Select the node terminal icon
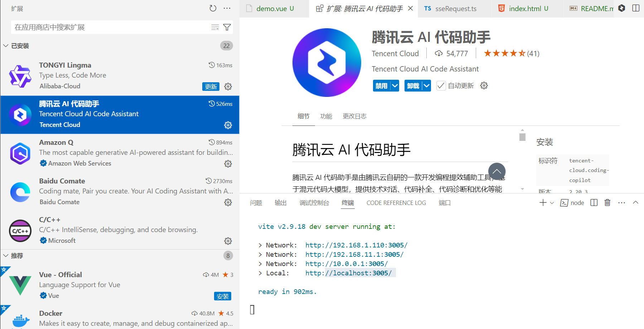644x329 pixels. [x=564, y=203]
